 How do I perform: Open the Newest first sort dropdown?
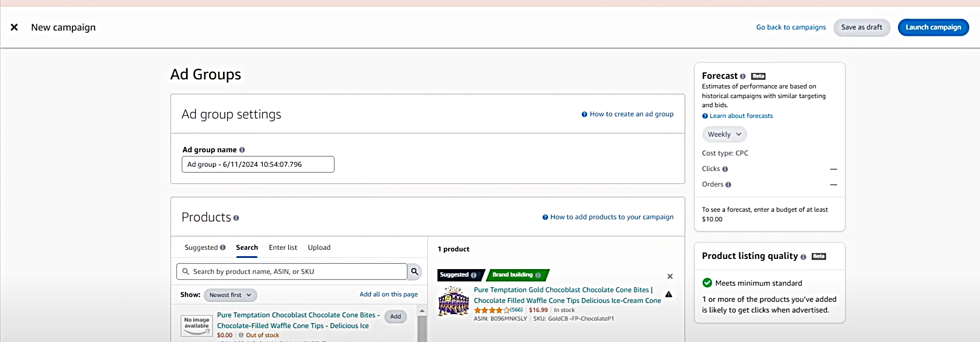coord(231,295)
